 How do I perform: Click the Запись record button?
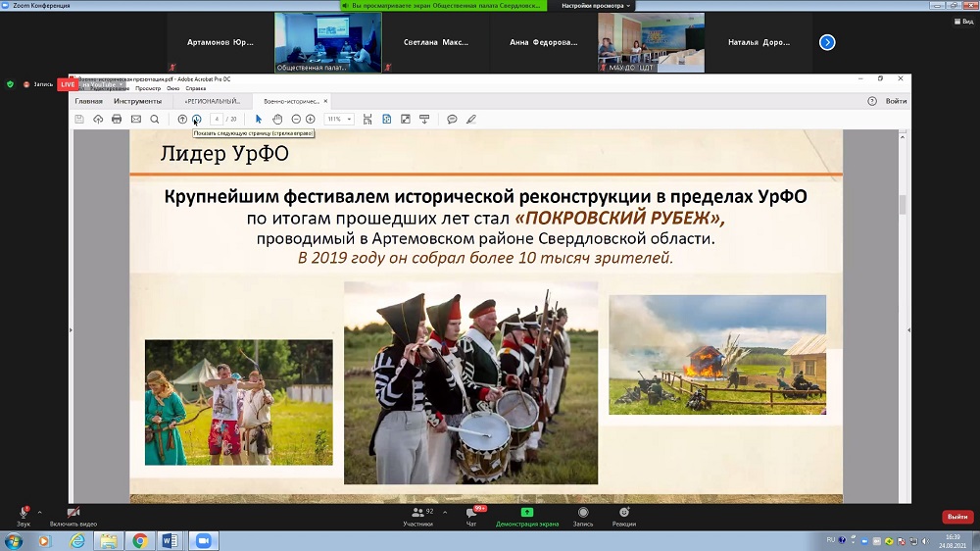[x=582, y=516]
